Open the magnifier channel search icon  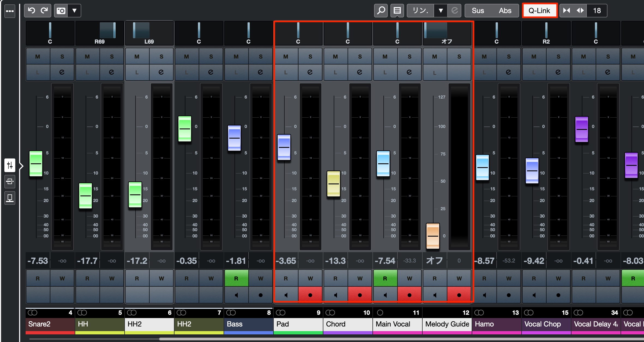click(x=381, y=11)
